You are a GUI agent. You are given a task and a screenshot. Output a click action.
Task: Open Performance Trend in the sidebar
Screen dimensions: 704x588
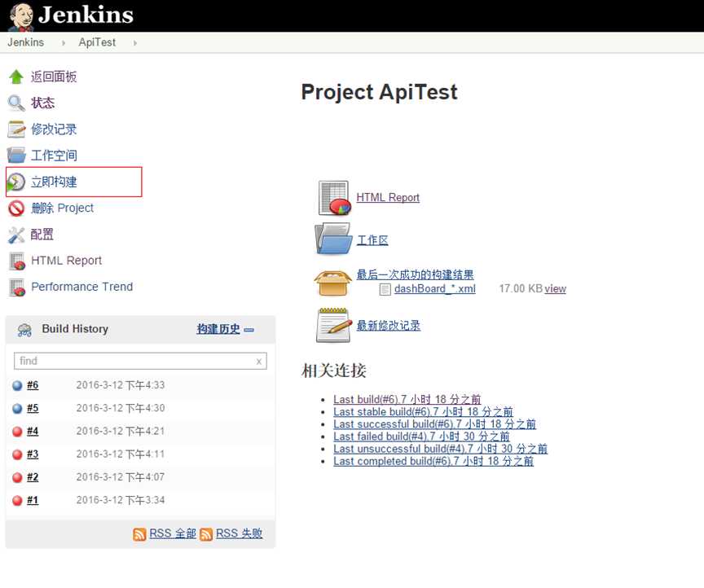[x=81, y=287]
